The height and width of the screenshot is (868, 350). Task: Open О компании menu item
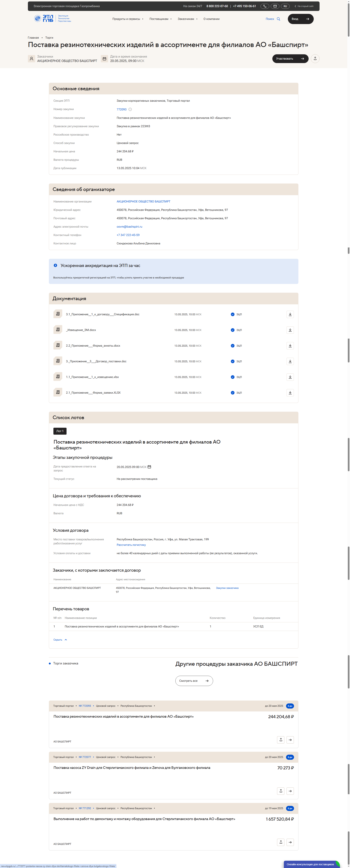coord(211,19)
